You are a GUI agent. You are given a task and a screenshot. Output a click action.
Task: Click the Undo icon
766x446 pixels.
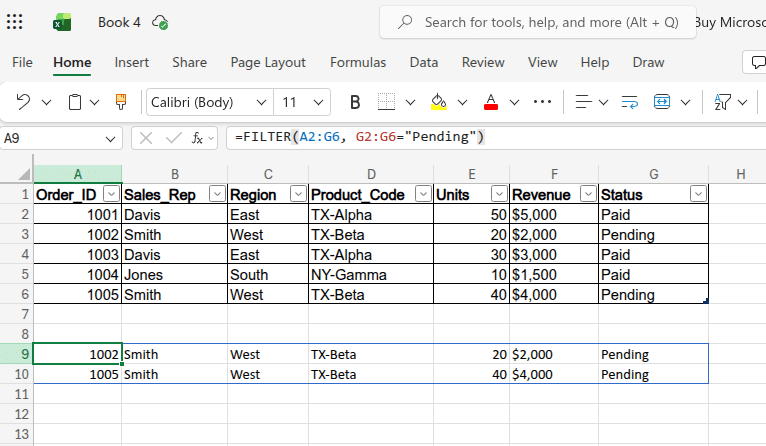(23, 102)
